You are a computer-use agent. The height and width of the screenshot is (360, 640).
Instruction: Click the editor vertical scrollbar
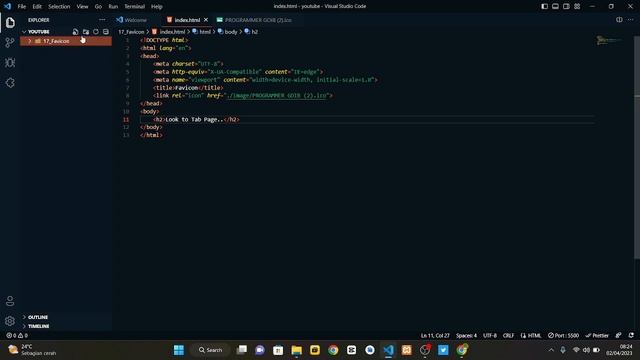click(637, 147)
